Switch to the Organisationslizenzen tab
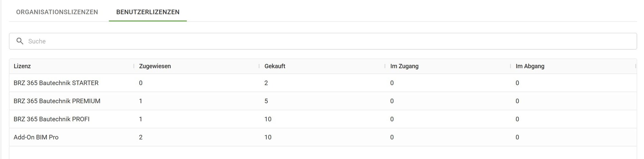 tap(57, 12)
